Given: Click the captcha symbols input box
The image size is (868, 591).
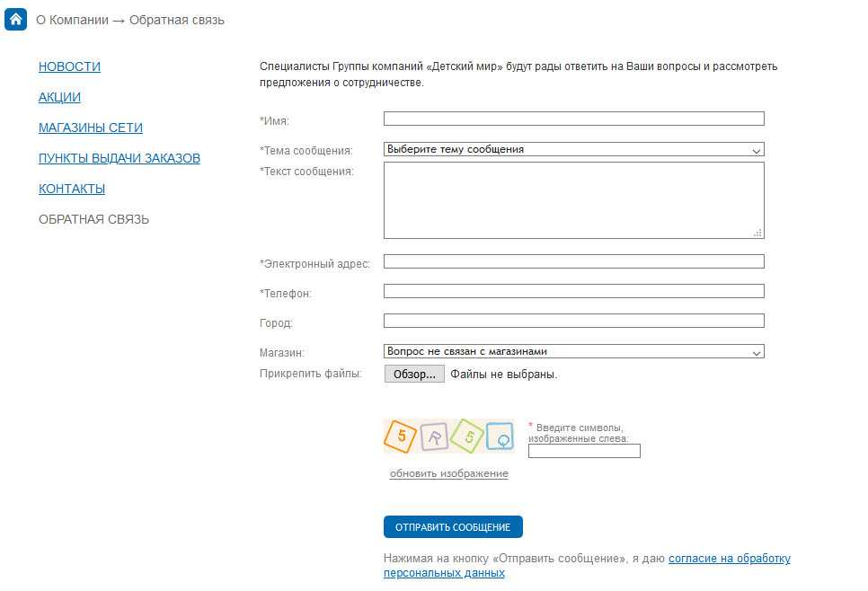Looking at the screenshot, I should [584, 451].
